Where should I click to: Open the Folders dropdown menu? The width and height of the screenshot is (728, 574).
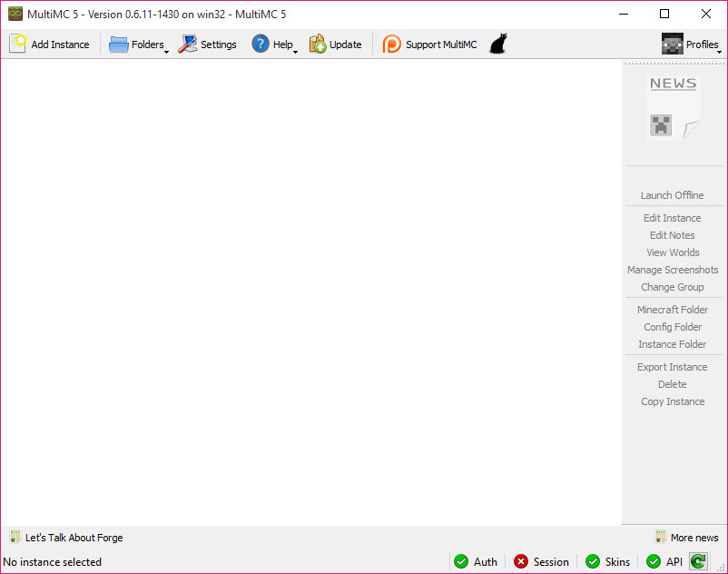[139, 45]
